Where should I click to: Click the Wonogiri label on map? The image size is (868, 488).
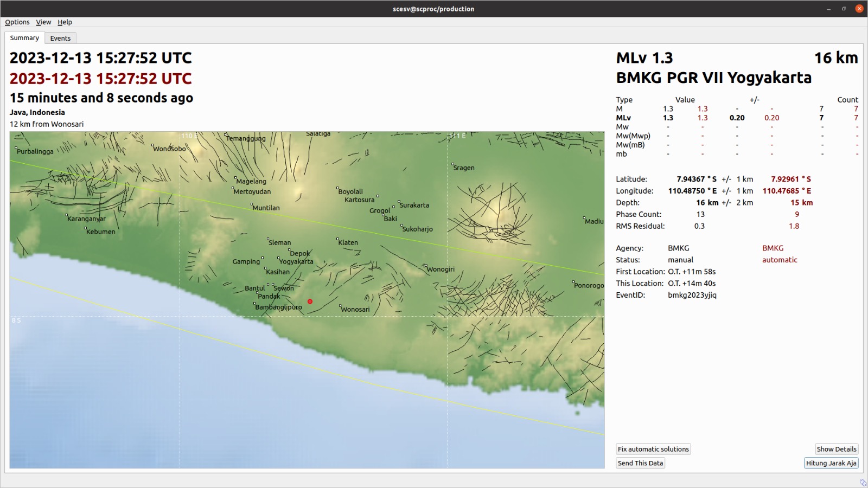[x=441, y=269]
